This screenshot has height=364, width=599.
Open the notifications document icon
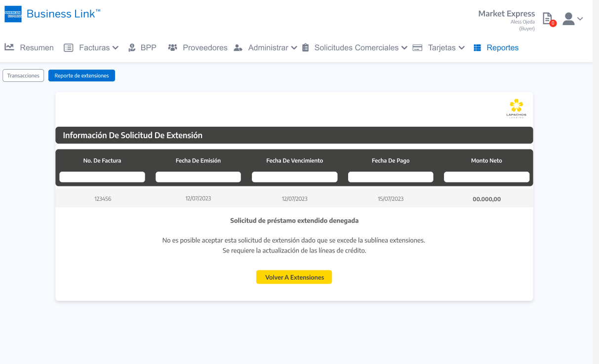point(547,19)
